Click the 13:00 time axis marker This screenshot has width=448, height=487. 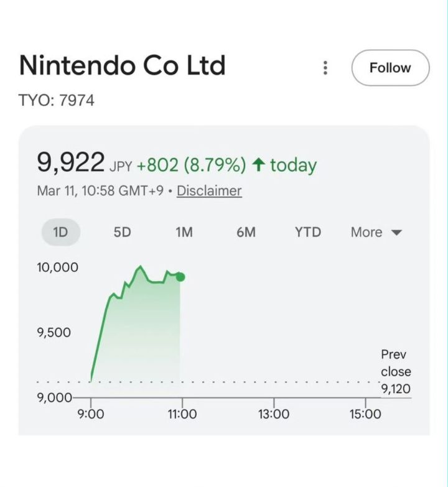pyautogui.click(x=274, y=414)
